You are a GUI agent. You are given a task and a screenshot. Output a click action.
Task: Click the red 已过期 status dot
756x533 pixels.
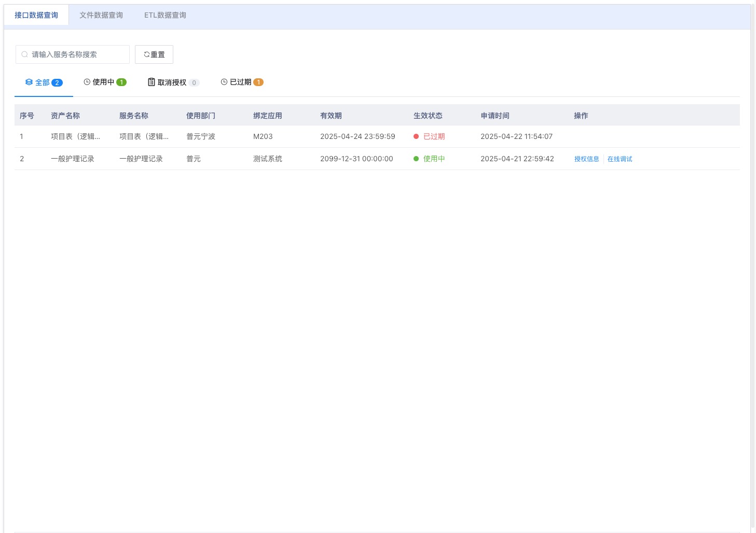(416, 136)
